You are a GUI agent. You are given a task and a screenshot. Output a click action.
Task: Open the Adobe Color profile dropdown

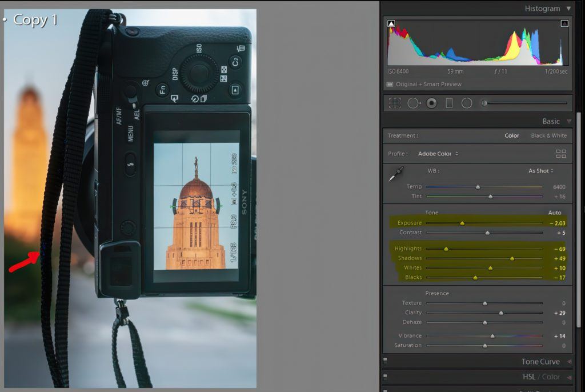[438, 154]
